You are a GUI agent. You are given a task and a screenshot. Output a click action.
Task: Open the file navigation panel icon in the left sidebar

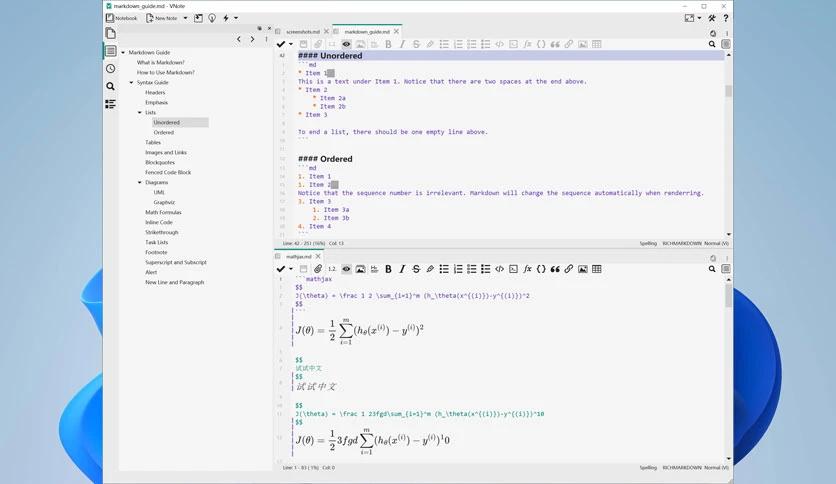[x=110, y=33]
